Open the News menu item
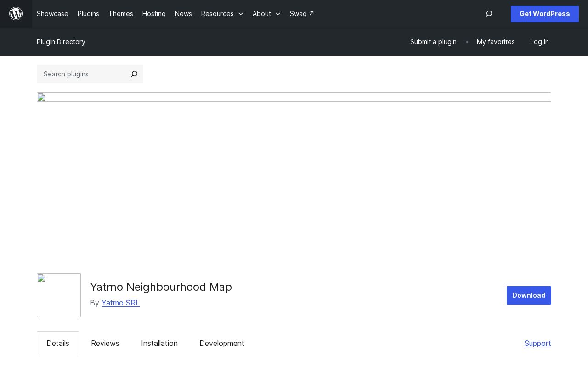Image resolution: width=588 pixels, height=368 pixels. point(183,14)
